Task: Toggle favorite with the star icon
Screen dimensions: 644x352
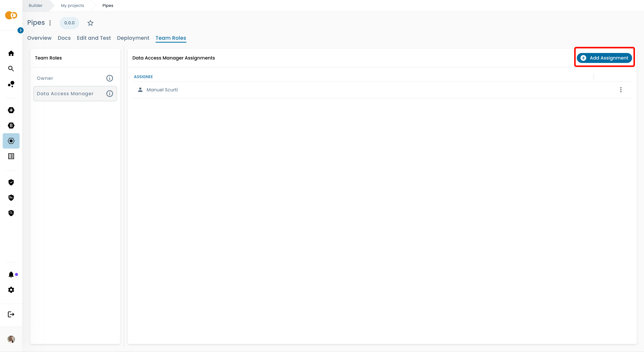Action: point(90,23)
